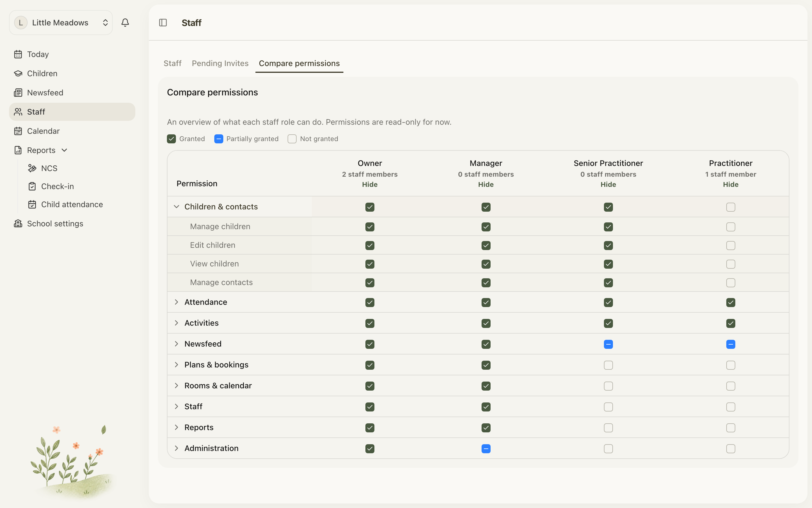Image resolution: width=812 pixels, height=508 pixels.
Task: Open the Pending Invites tab
Action: point(220,63)
